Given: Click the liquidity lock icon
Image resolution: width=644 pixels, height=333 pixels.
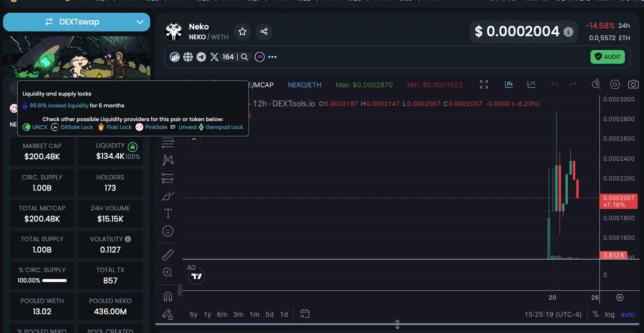Looking at the screenshot, I should coord(132,146).
